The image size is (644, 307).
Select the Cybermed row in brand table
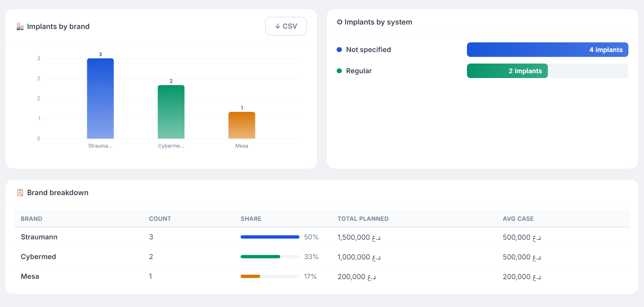pos(322,257)
